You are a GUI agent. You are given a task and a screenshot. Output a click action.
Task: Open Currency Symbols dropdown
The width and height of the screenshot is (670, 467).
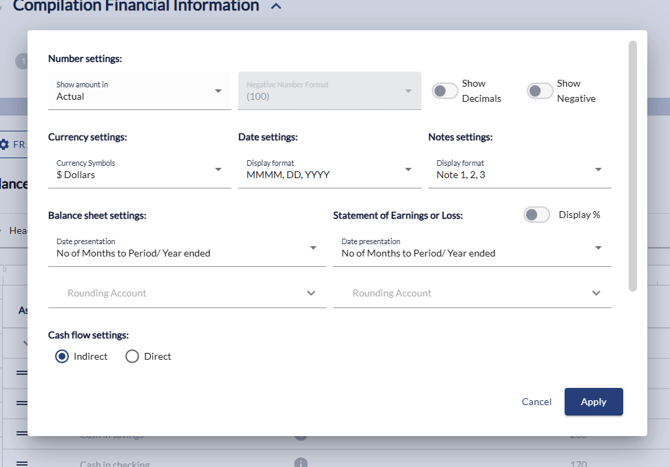click(139, 169)
